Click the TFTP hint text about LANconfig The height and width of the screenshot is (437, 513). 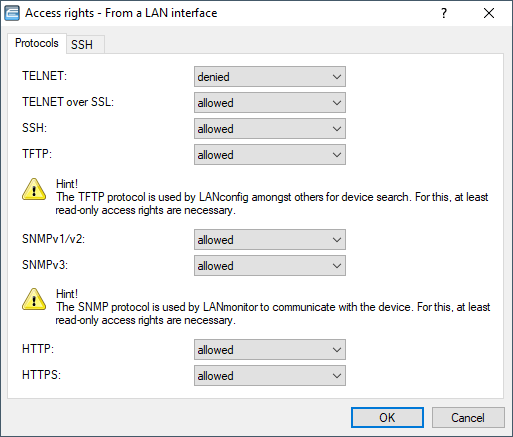point(272,204)
